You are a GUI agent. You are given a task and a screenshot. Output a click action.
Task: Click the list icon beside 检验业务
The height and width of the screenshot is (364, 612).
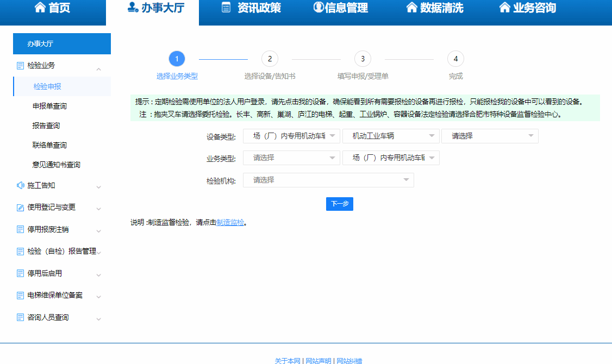[20, 66]
